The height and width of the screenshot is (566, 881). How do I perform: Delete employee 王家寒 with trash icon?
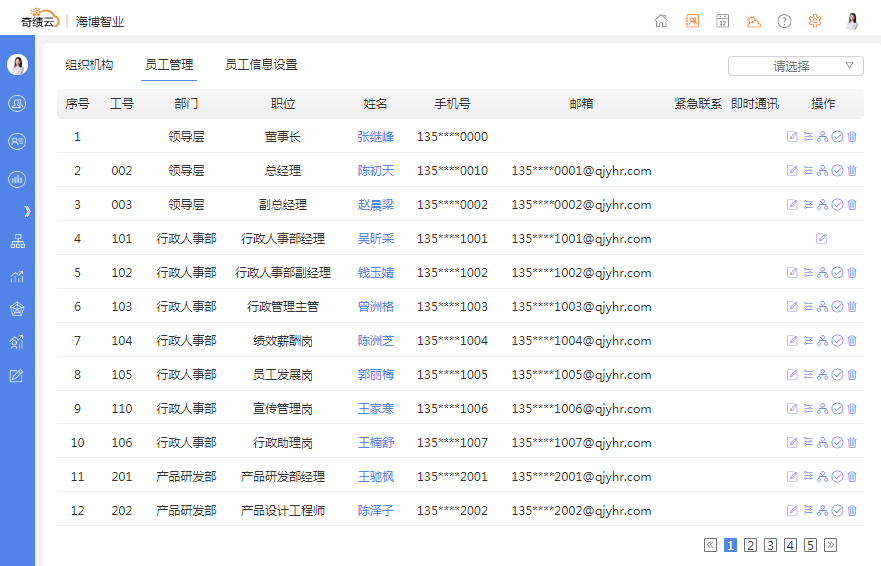[852, 409]
